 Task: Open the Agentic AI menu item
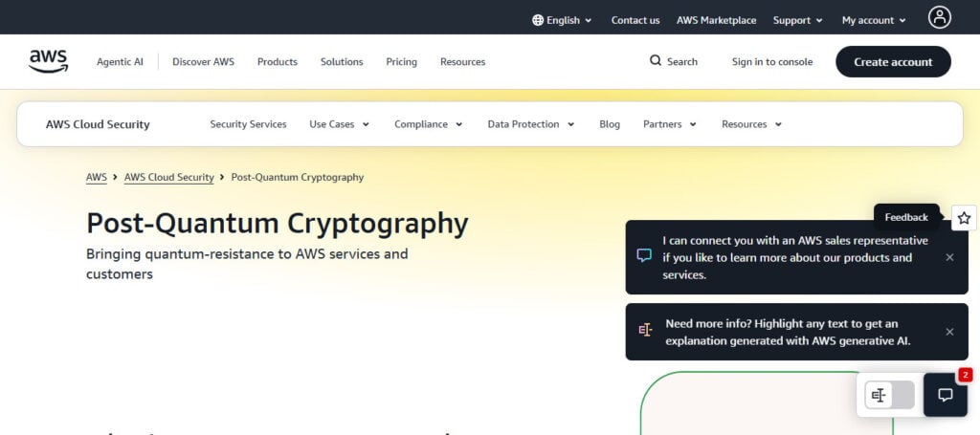[x=120, y=62]
